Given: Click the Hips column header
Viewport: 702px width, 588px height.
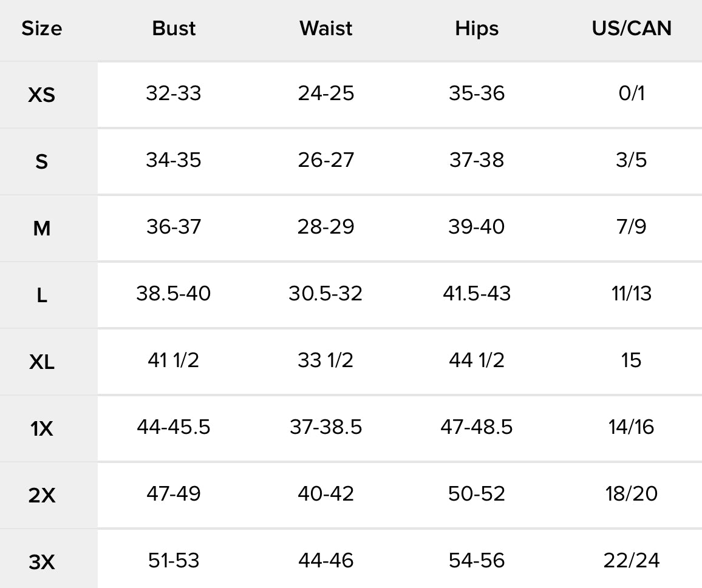Looking at the screenshot, I should (x=477, y=29).
